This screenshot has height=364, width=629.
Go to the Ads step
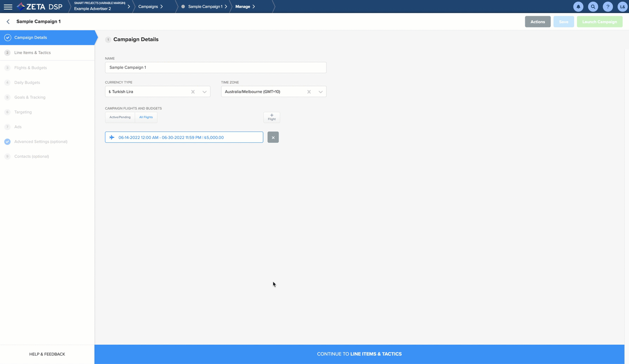tap(47, 127)
